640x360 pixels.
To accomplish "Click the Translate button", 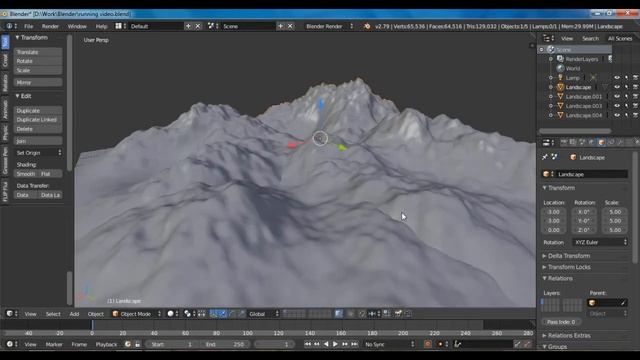I will 38,52.
